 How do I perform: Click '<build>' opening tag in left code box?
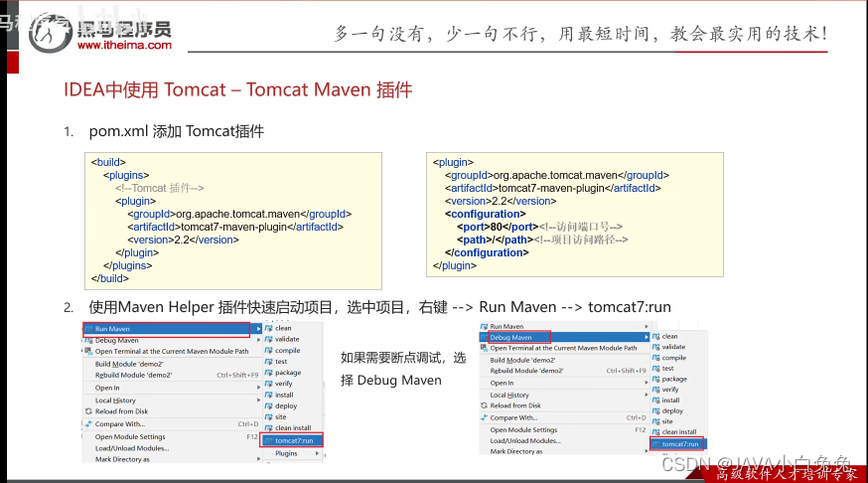pos(108,162)
